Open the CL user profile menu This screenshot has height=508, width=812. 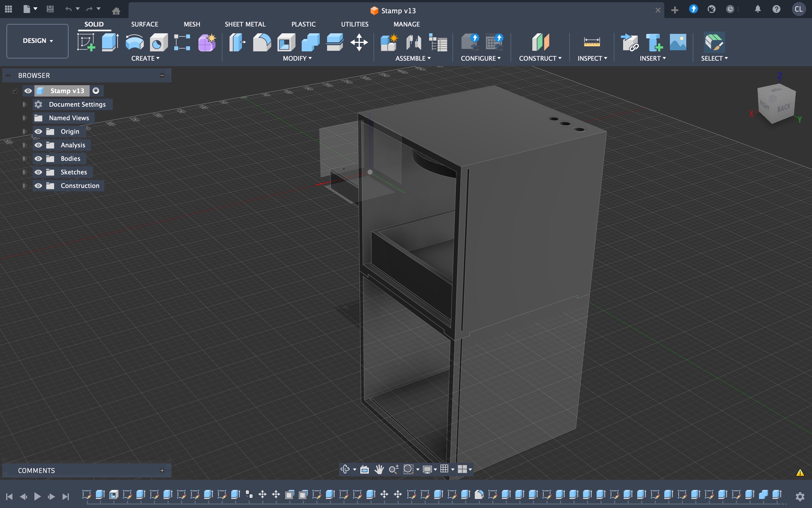(798, 9)
